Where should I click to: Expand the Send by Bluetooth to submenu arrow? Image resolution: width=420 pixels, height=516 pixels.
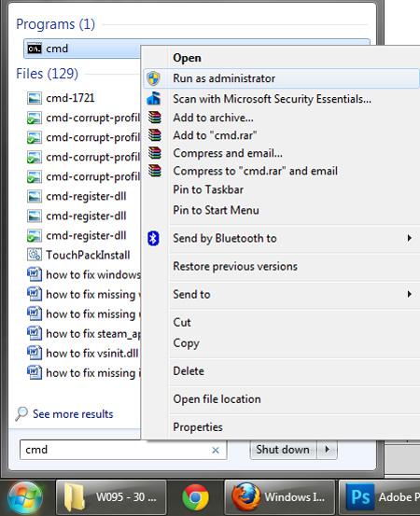point(409,238)
